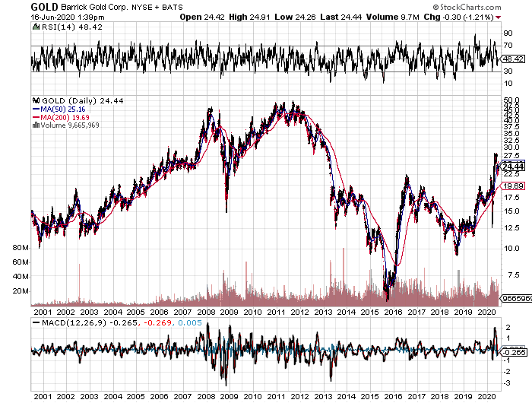Click the red 19.69 MA(200) price tag
Viewport: 532px width, 403px height.
[513, 186]
